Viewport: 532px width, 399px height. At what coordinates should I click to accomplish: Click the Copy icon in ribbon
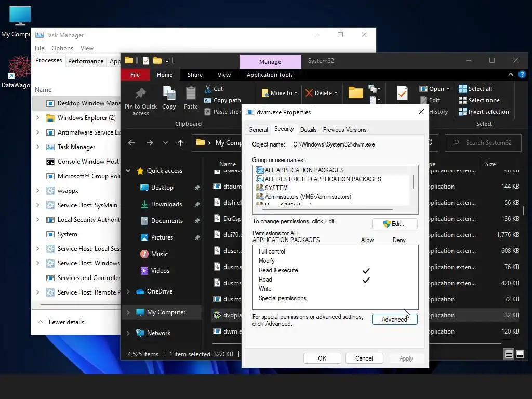(169, 94)
